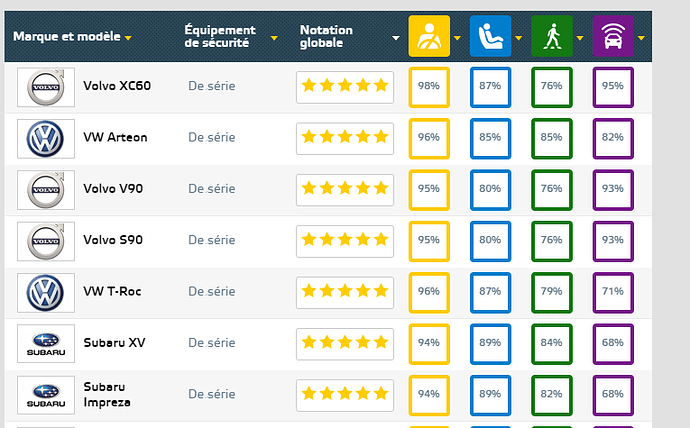Click the yellow adult occupant protection icon
This screenshot has height=428, width=690.
click(429, 36)
